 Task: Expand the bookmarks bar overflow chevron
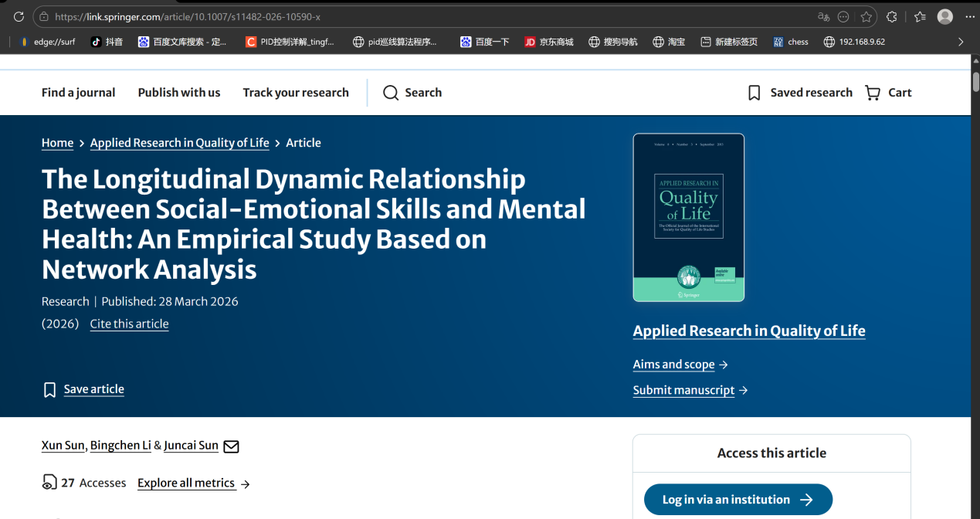(x=961, y=42)
